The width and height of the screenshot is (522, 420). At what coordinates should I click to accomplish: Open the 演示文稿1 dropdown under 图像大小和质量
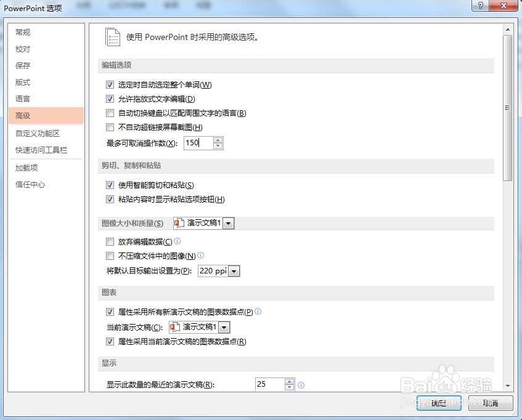[228, 224]
